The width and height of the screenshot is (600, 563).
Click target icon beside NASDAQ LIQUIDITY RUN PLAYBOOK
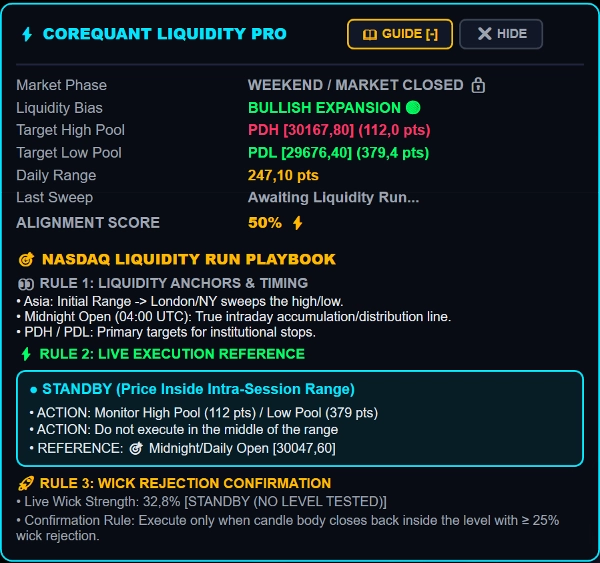tap(26, 259)
